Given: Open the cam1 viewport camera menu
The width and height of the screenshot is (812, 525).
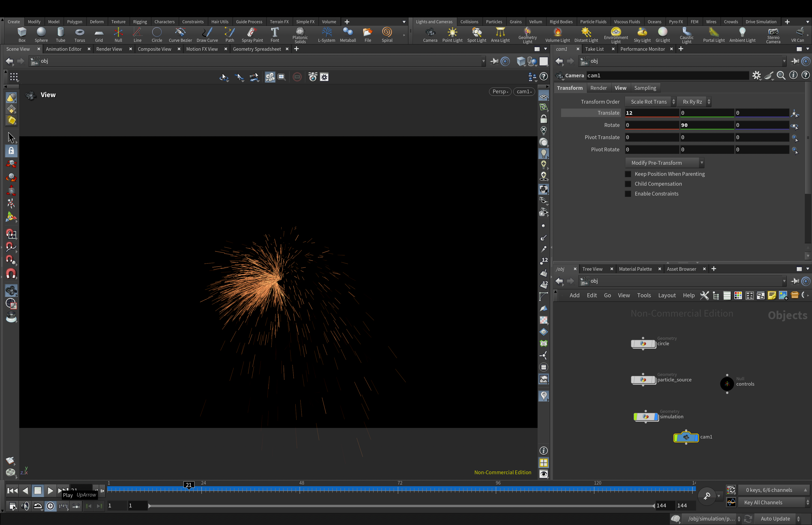Looking at the screenshot, I should (524, 92).
